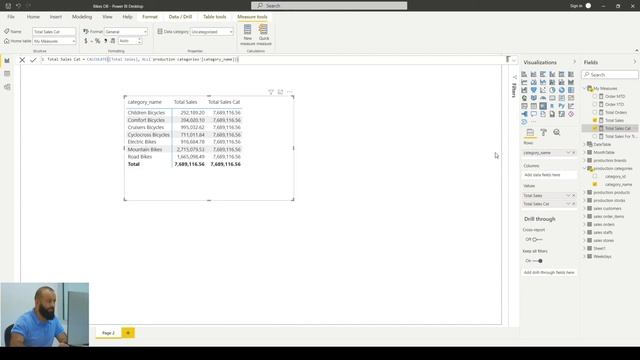Switch to the View ribbon tab
The image size is (640, 360).
[107, 17]
